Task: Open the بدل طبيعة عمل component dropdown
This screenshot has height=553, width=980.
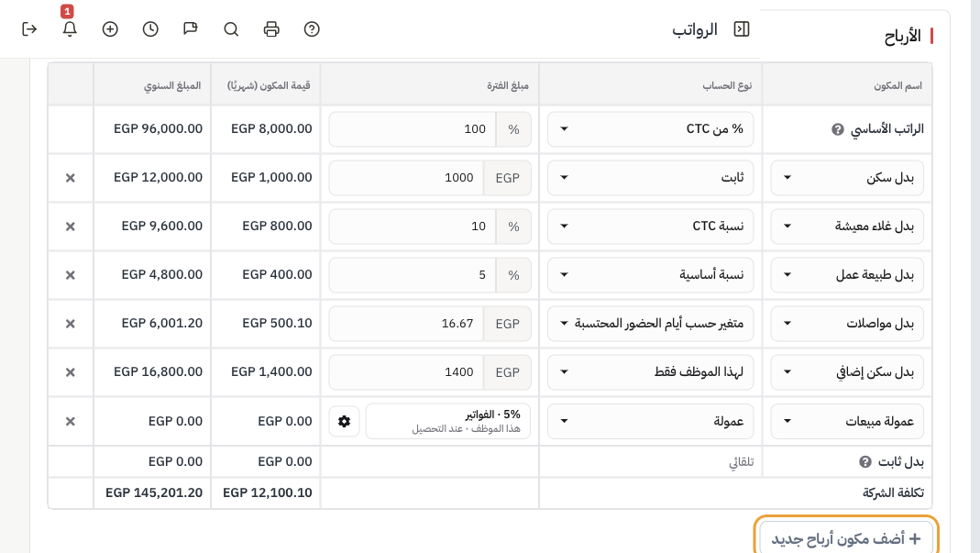Action: click(x=847, y=274)
